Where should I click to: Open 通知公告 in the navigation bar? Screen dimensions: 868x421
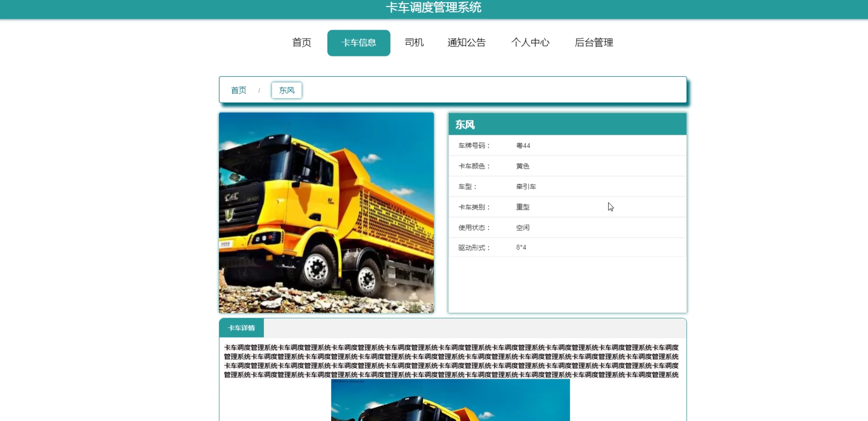point(466,43)
